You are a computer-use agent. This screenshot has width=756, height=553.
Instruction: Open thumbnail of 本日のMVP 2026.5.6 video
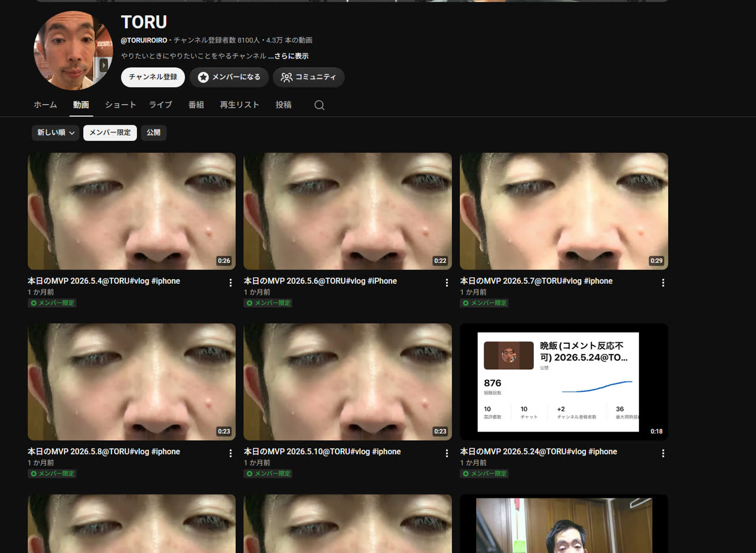348,212
